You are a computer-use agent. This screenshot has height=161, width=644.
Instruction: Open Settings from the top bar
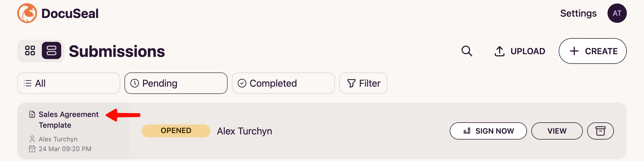[578, 13]
